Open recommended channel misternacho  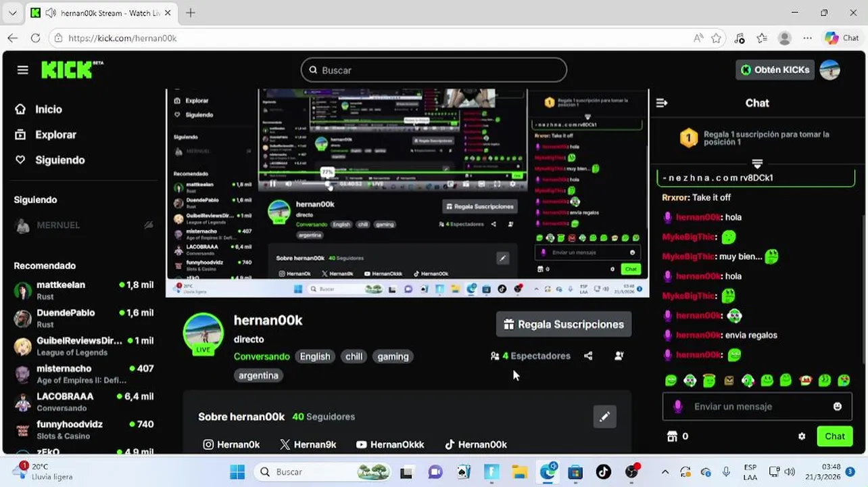coord(84,374)
